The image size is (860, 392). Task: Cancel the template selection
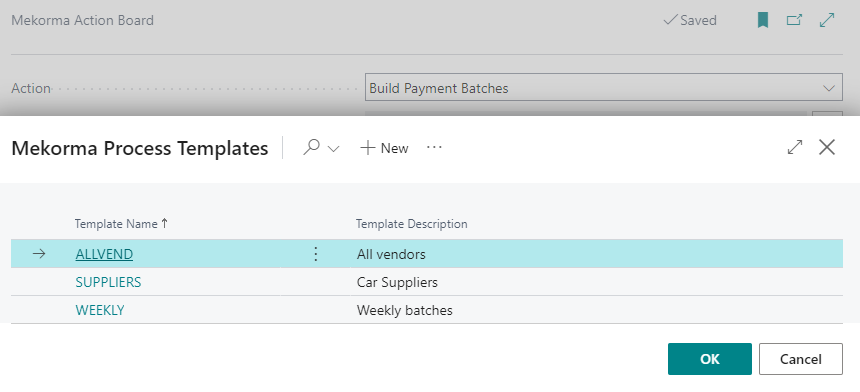point(801,359)
